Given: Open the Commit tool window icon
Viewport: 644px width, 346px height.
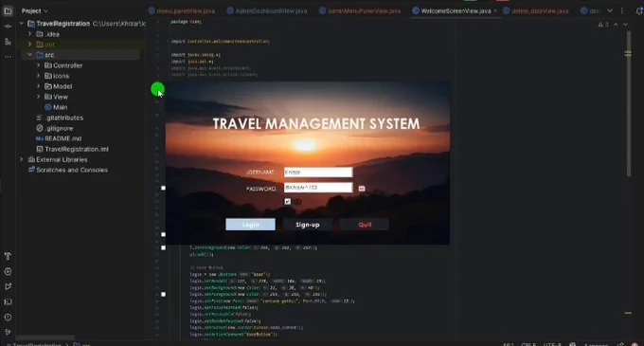Looking at the screenshot, I should [x=8, y=27].
